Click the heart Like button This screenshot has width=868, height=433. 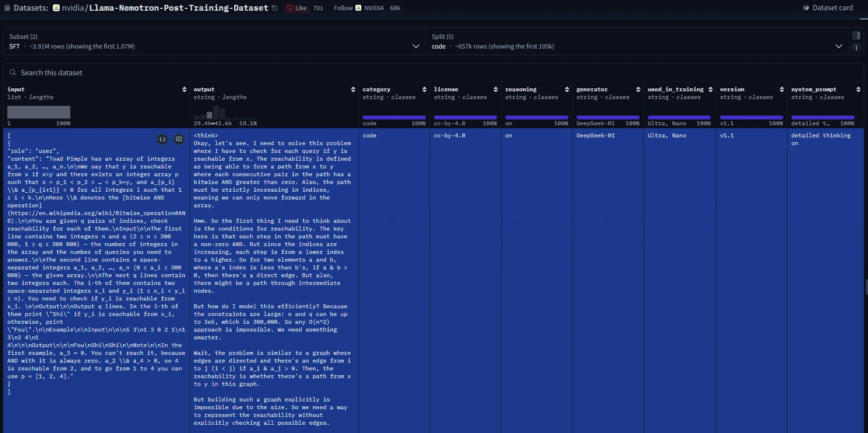coord(297,8)
